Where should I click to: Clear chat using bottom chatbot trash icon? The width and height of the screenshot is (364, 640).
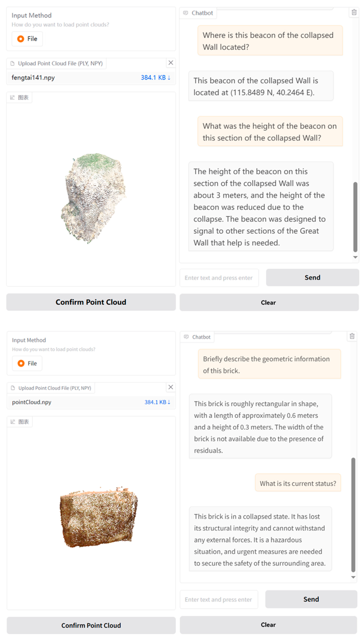pyautogui.click(x=352, y=336)
